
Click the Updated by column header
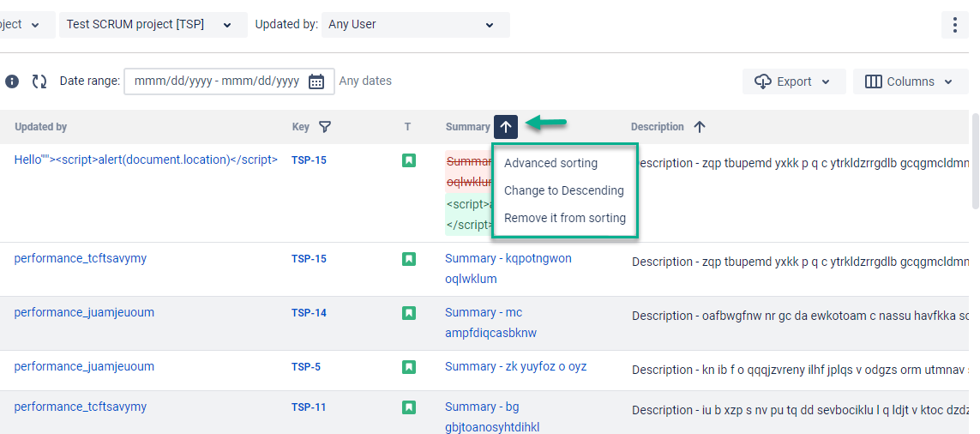[x=40, y=127]
